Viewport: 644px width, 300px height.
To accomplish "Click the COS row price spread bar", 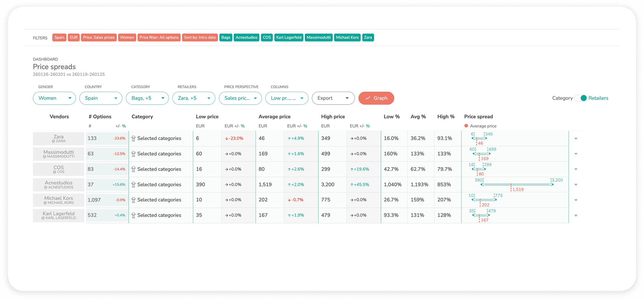I will 479,169.
